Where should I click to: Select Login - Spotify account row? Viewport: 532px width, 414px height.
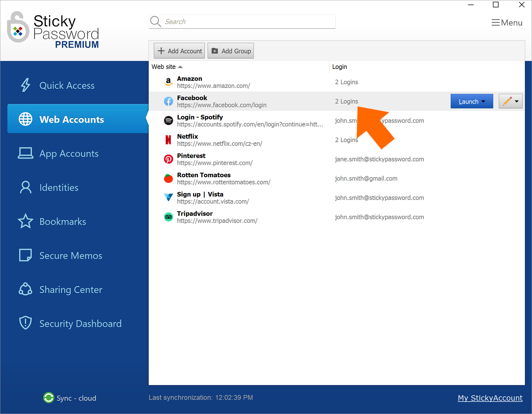click(x=337, y=121)
